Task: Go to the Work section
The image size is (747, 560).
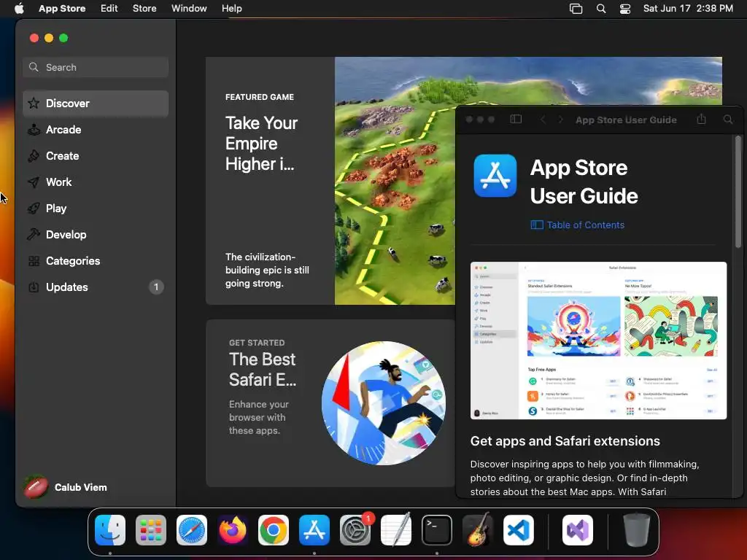Action: tap(96, 182)
